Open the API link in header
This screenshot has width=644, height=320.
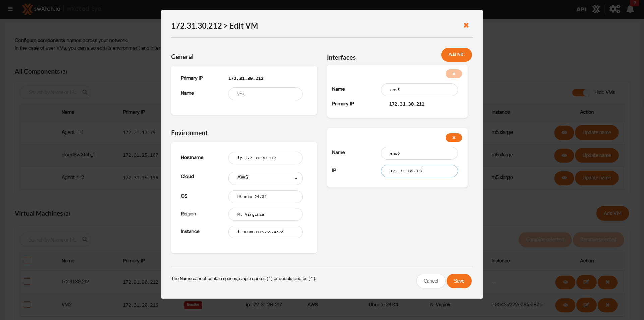click(581, 9)
